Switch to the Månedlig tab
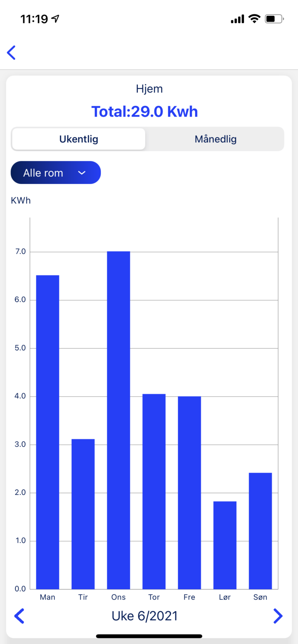 click(215, 139)
